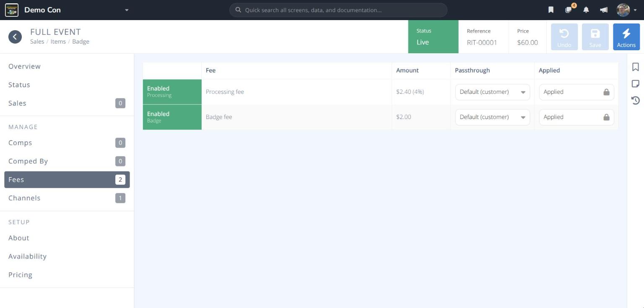Click the Items breadcrumb link
The width and height of the screenshot is (644, 308).
tap(58, 41)
